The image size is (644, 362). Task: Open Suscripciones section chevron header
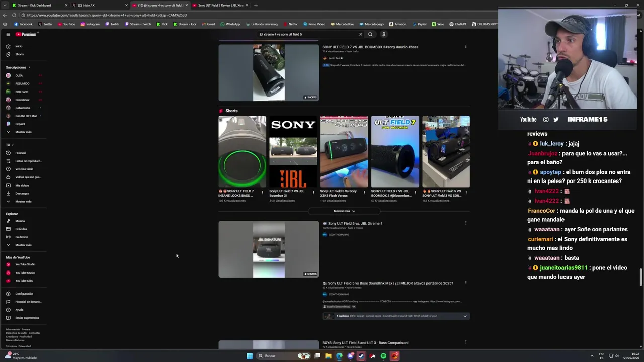[x=18, y=67]
